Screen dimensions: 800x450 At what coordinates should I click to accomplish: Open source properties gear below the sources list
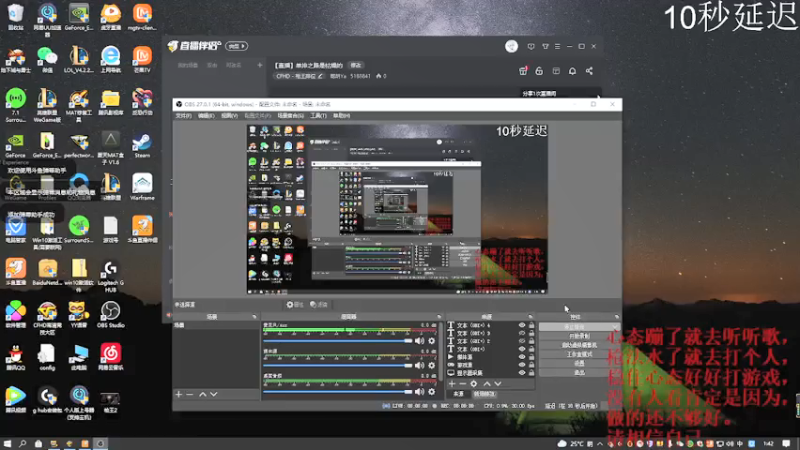pyautogui.click(x=473, y=384)
